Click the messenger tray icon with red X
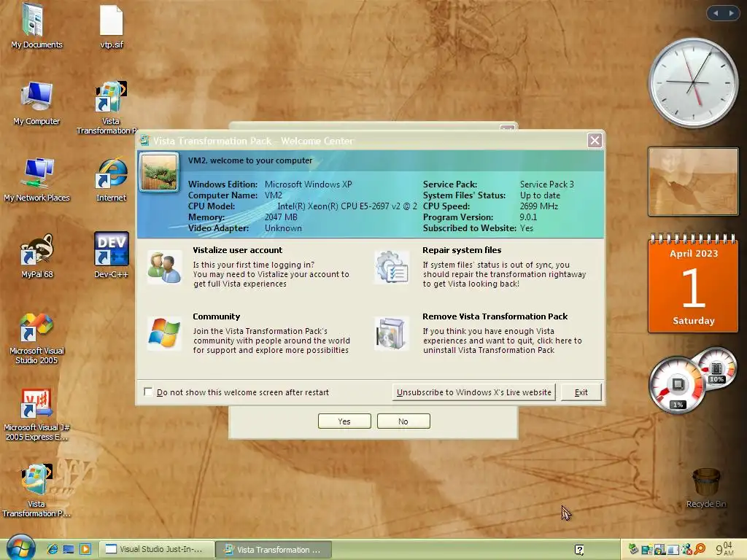The image size is (747, 560). point(686,550)
